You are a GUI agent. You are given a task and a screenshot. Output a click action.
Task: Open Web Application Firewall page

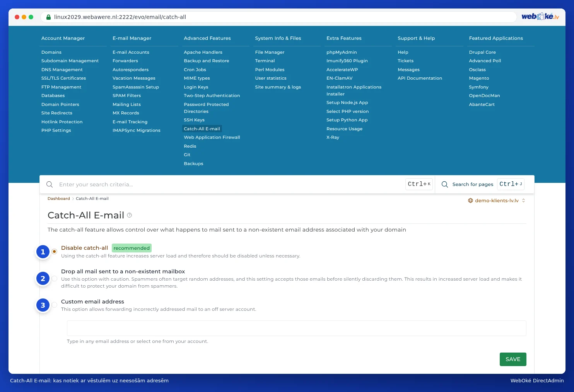pos(212,137)
